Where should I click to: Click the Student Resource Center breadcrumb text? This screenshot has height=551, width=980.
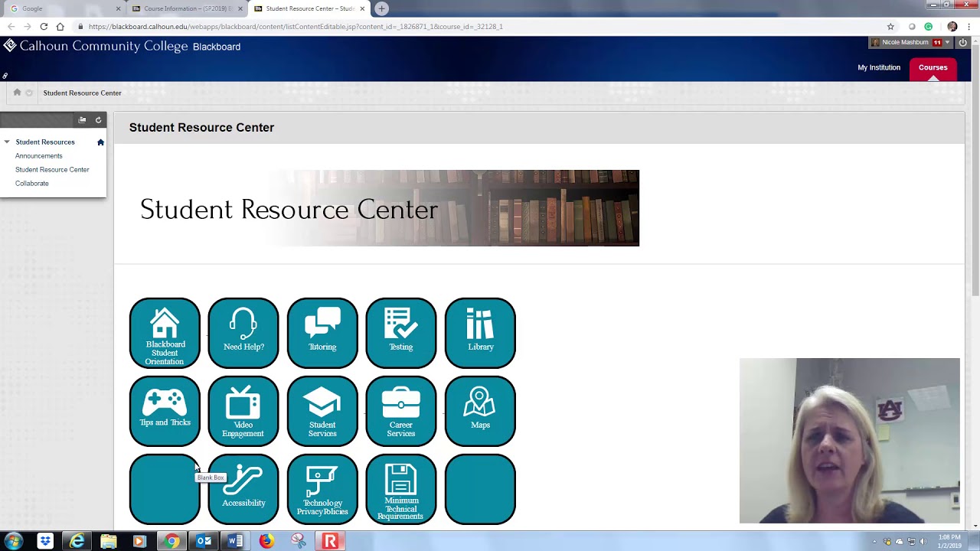tap(83, 93)
